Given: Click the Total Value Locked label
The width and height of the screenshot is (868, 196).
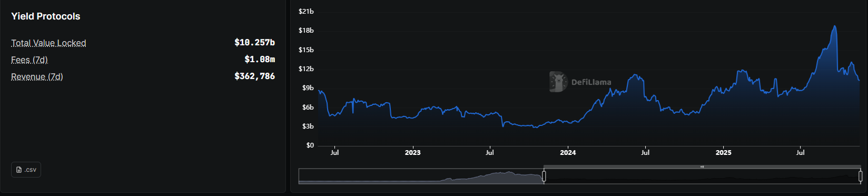Looking at the screenshot, I should pos(48,43).
